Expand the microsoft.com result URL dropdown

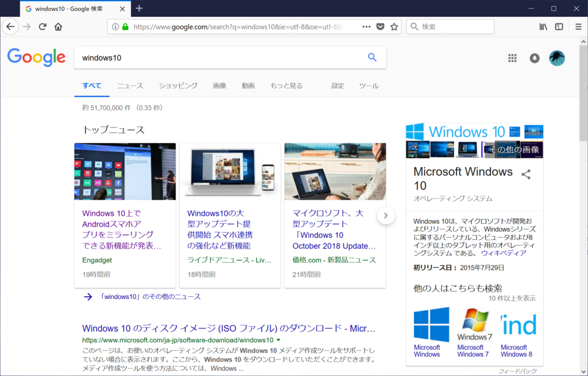point(278,340)
